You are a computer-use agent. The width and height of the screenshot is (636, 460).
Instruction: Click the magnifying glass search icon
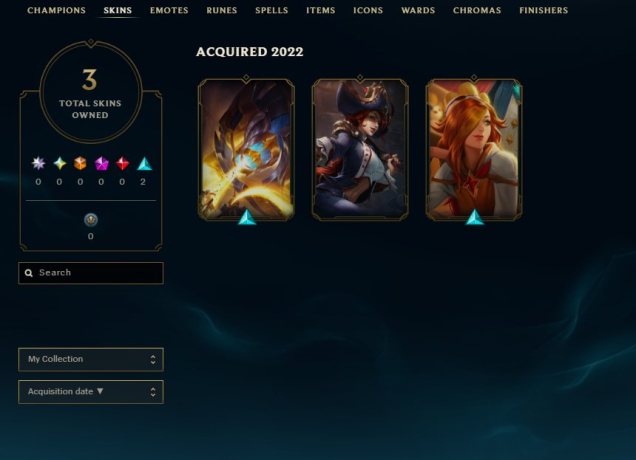pos(29,273)
